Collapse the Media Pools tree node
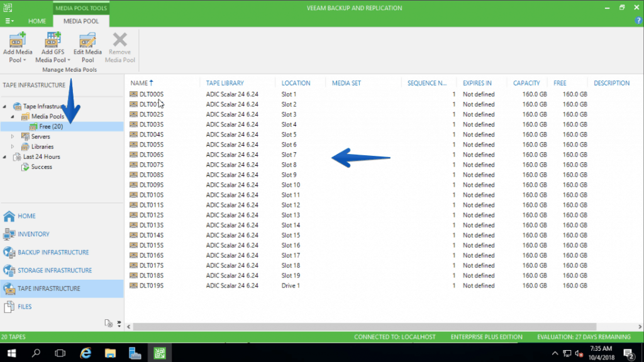Screen dimensions: 644x362 13,116
